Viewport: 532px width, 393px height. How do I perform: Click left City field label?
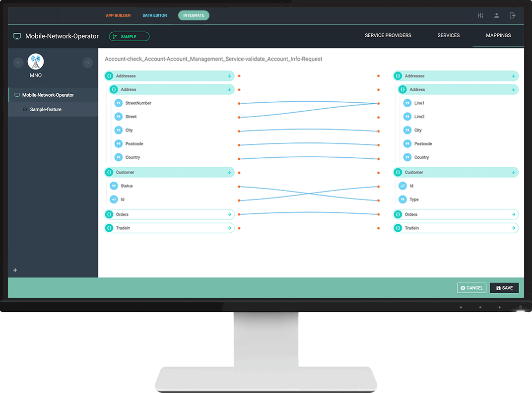point(129,131)
